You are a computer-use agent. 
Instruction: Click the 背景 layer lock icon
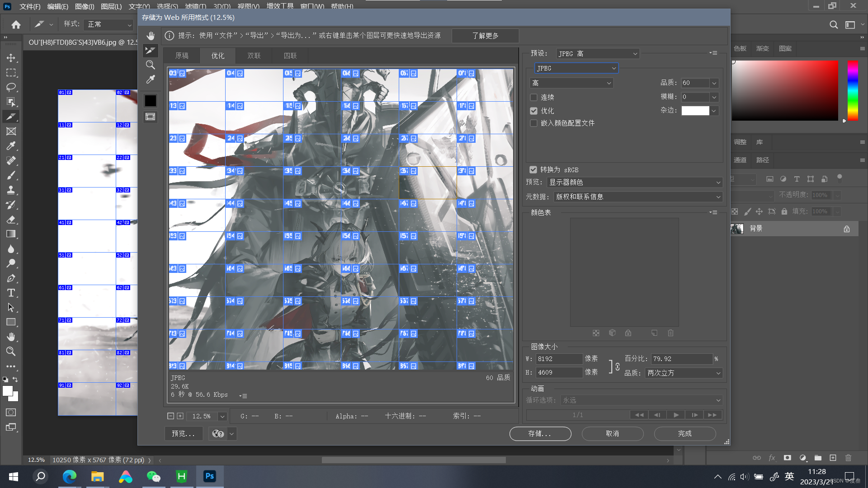click(846, 229)
